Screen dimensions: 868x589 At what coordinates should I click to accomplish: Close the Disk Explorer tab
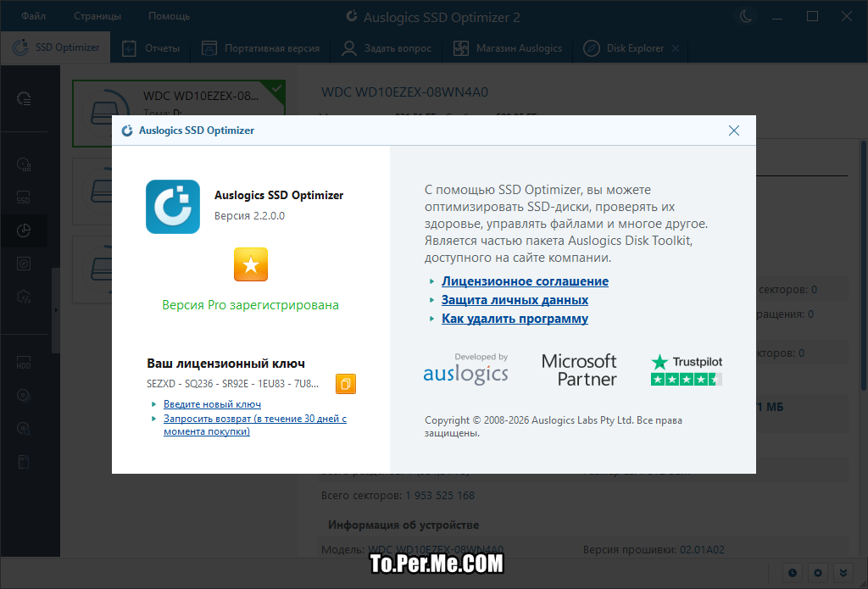click(x=676, y=48)
